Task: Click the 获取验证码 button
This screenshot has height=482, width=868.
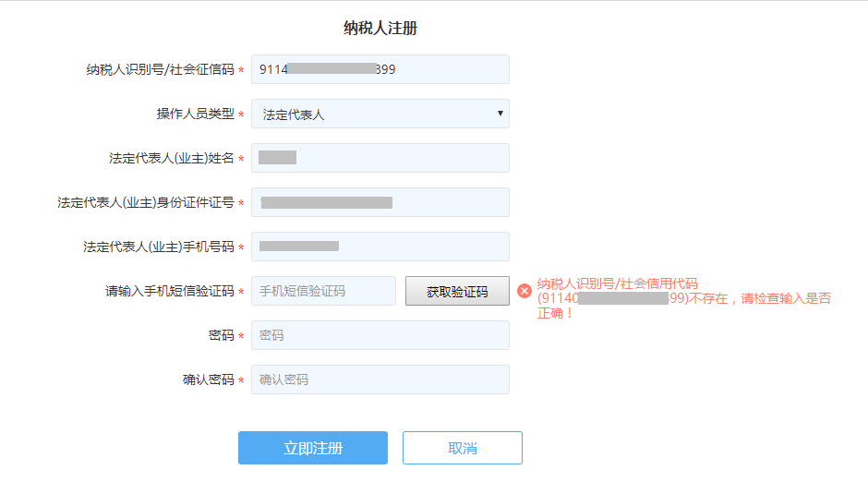Action: tap(457, 291)
